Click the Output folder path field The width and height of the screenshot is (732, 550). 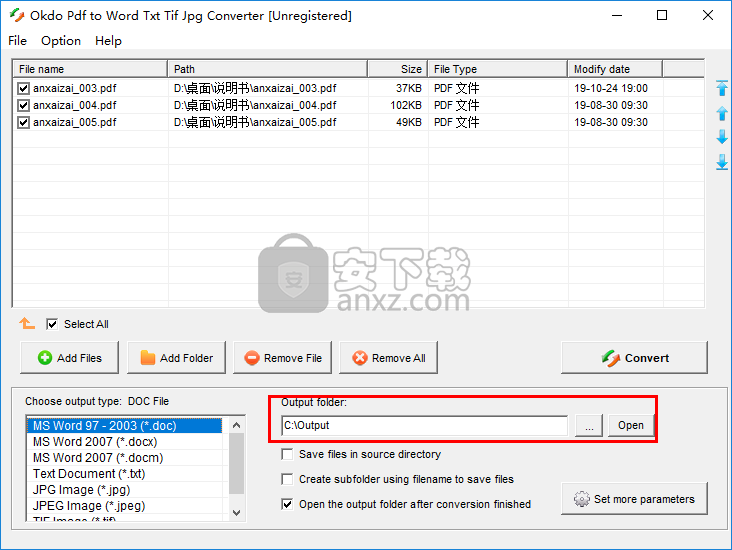click(425, 425)
